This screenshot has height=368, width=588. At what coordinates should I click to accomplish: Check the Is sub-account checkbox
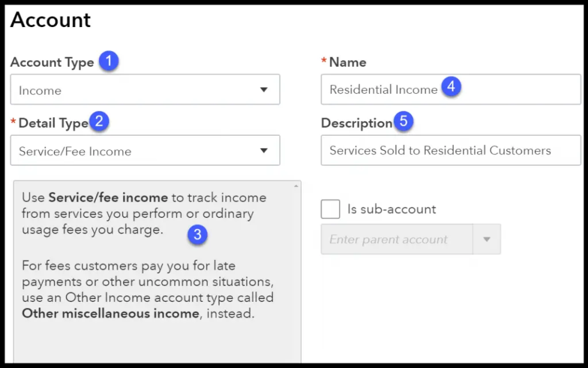tap(331, 209)
